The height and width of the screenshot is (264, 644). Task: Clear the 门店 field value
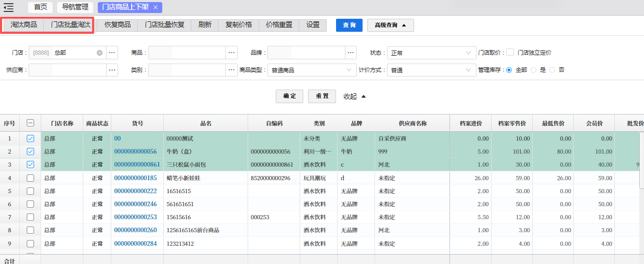pos(99,53)
